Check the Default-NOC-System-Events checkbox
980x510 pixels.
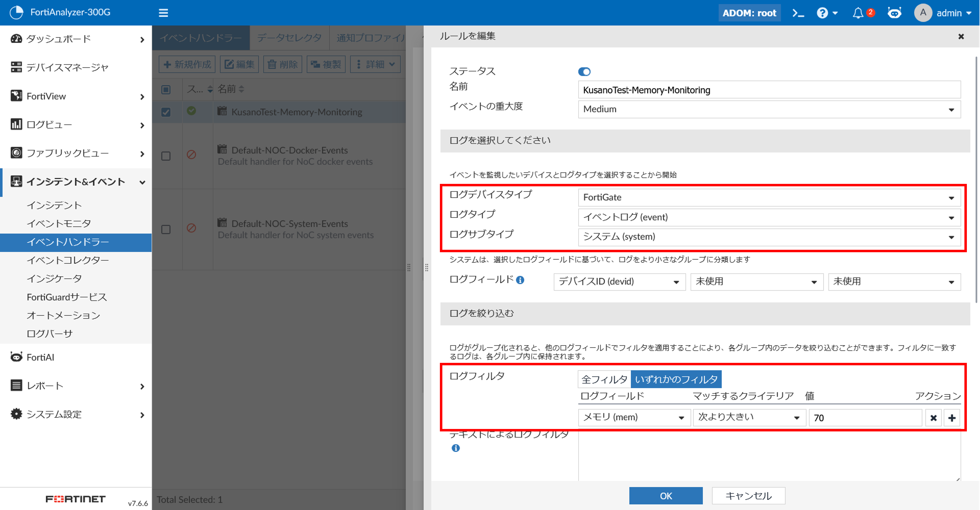tap(166, 229)
